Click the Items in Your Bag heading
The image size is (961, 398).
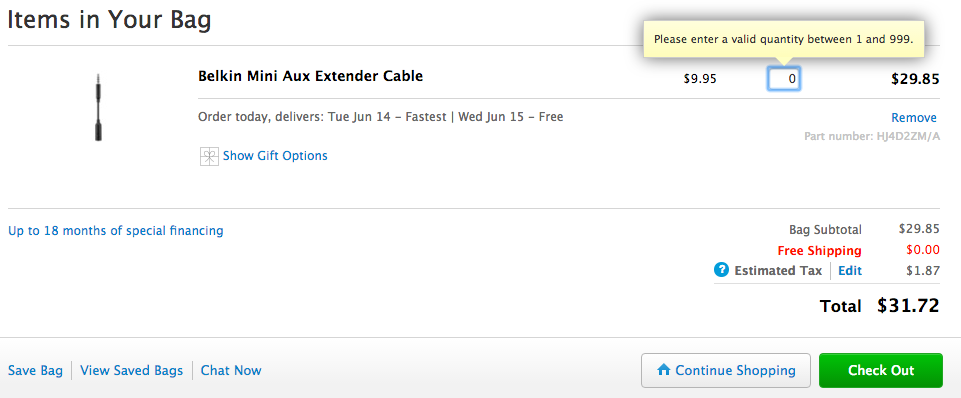109,20
